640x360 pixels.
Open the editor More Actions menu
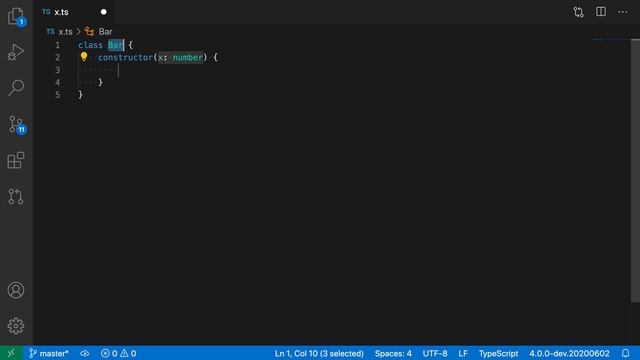[623, 12]
